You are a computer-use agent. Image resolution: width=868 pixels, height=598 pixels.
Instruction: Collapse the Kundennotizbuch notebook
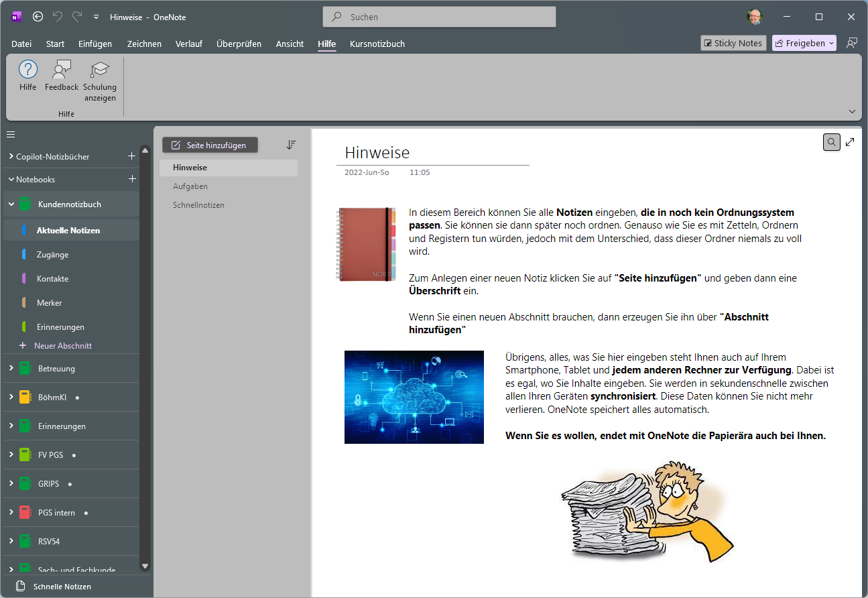(x=11, y=204)
